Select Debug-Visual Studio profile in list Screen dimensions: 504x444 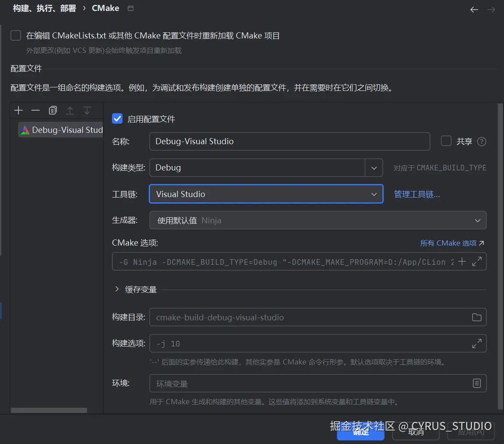(x=61, y=130)
